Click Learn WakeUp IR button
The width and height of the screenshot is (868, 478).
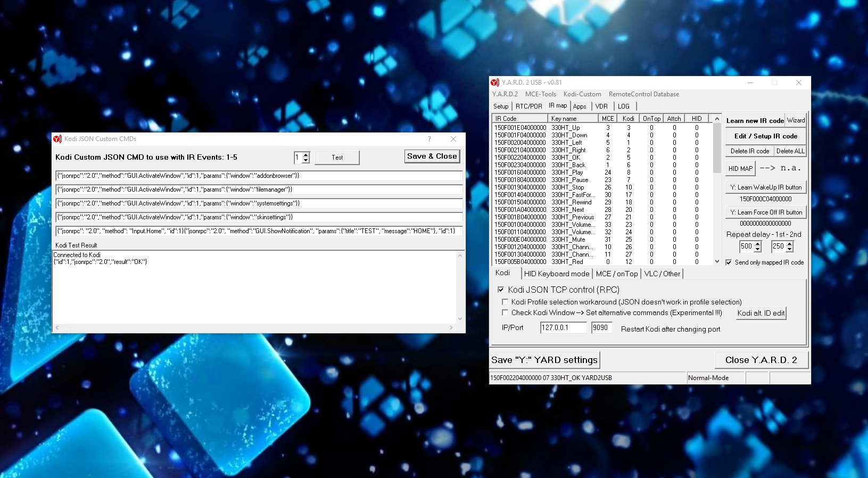point(765,187)
